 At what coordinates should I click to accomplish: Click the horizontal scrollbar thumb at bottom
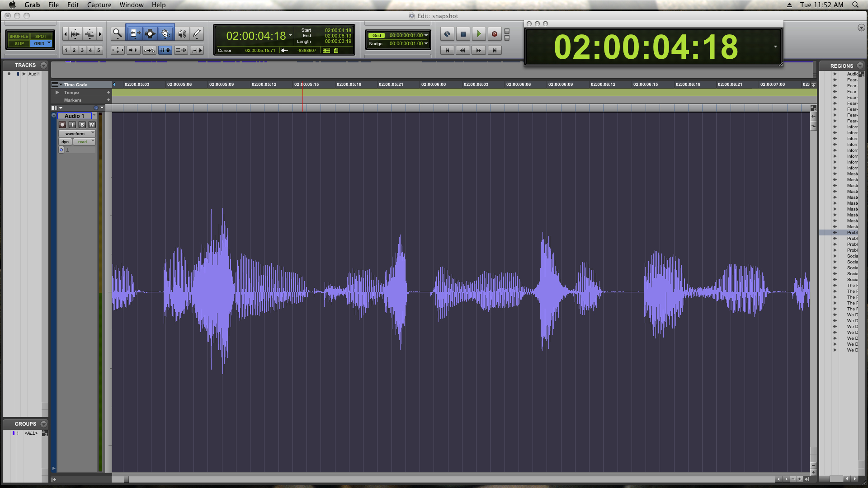126,479
